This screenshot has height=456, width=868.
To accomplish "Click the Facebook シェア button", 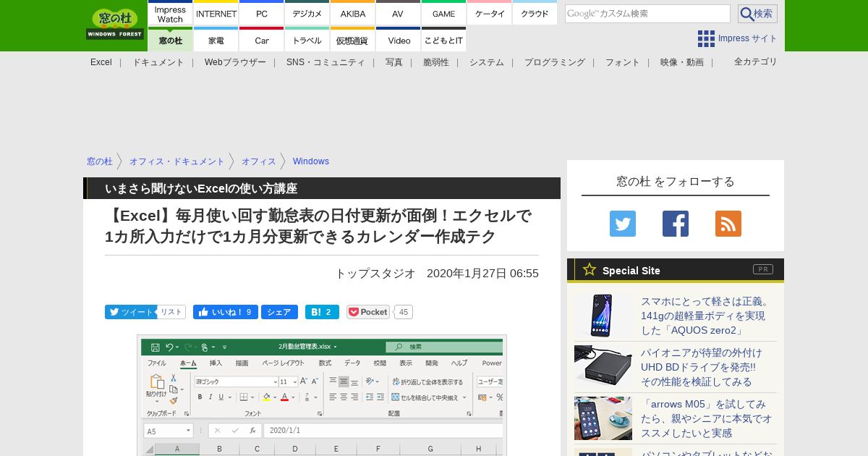I will coord(279,312).
